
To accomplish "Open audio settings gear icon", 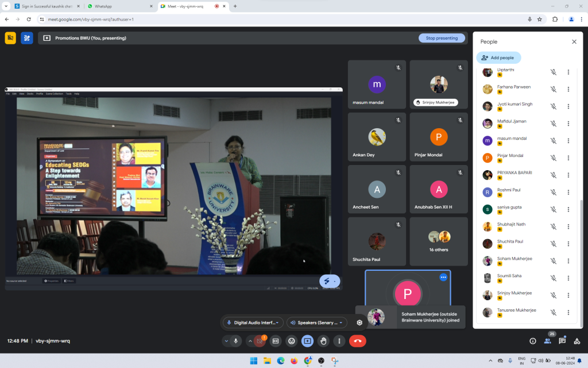I will tap(359, 323).
